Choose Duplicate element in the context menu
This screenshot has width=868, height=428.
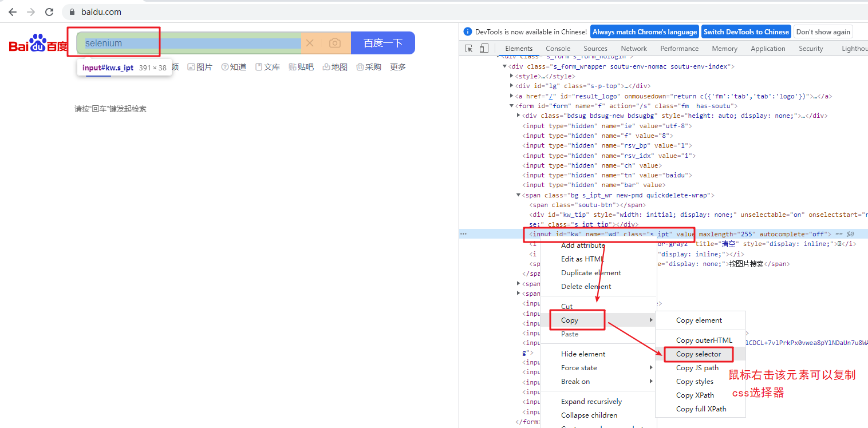click(591, 273)
